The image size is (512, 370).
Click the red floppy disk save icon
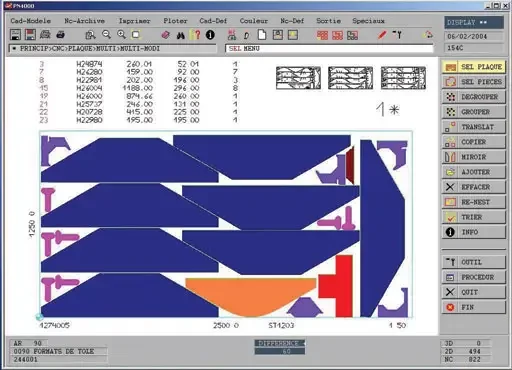coord(30,35)
